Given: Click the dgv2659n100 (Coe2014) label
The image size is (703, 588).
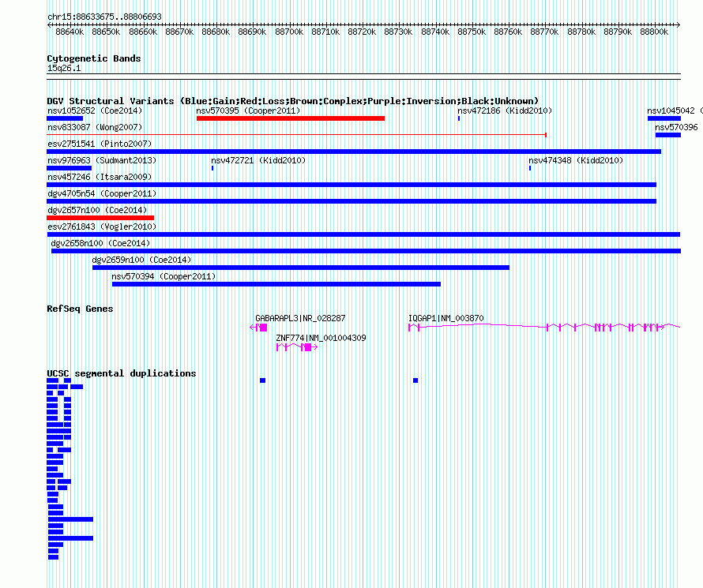Looking at the screenshot, I should coord(141,260).
